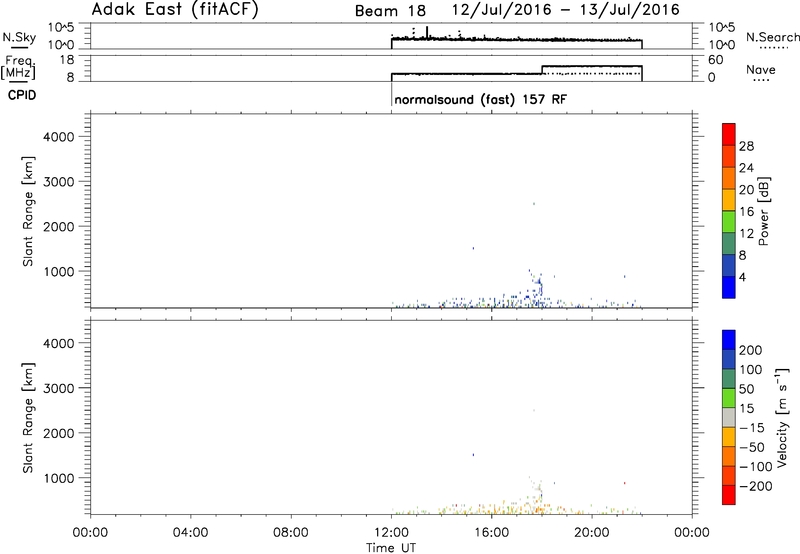The image size is (800, 554).
Task: Select the '12:00' time tick label
Action: (391, 533)
